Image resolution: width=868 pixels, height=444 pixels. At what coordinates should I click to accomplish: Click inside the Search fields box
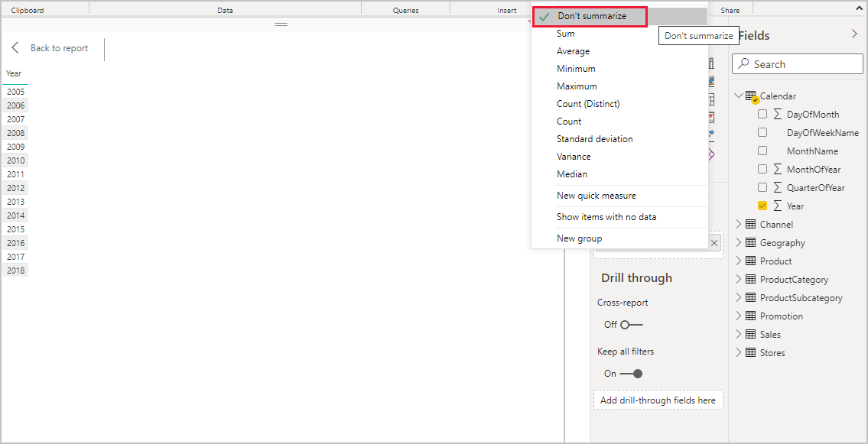pos(799,63)
